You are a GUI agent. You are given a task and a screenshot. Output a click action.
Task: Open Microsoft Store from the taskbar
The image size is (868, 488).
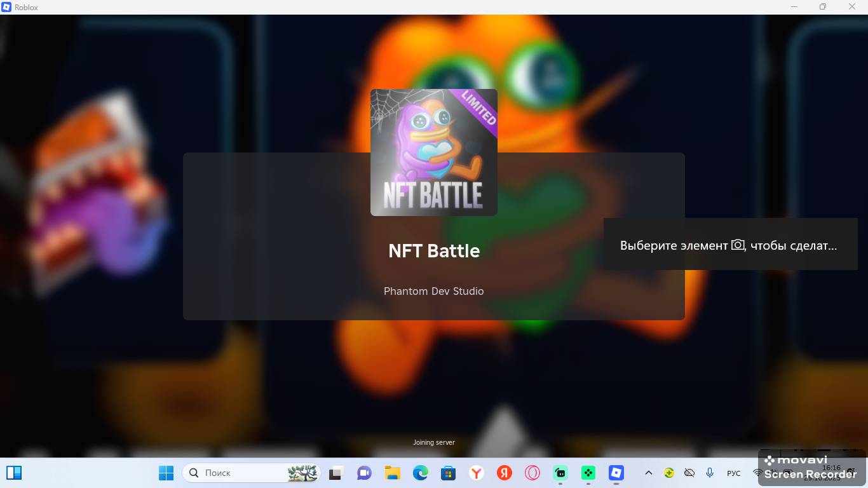448,473
